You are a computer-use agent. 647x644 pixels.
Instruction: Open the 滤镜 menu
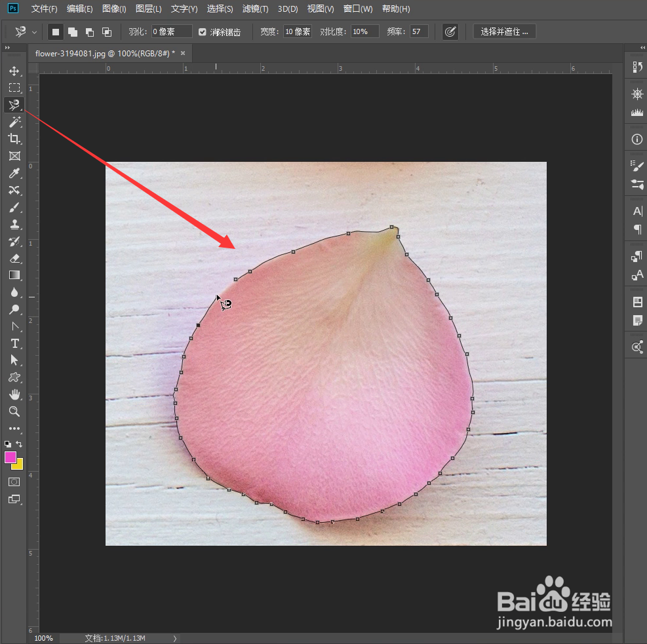[255, 9]
